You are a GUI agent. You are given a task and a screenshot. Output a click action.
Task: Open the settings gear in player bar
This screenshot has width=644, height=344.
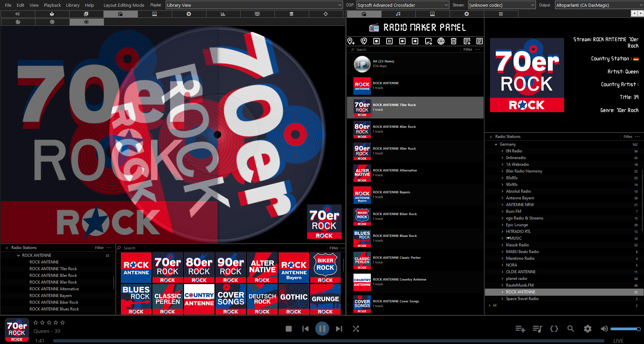[588, 329]
